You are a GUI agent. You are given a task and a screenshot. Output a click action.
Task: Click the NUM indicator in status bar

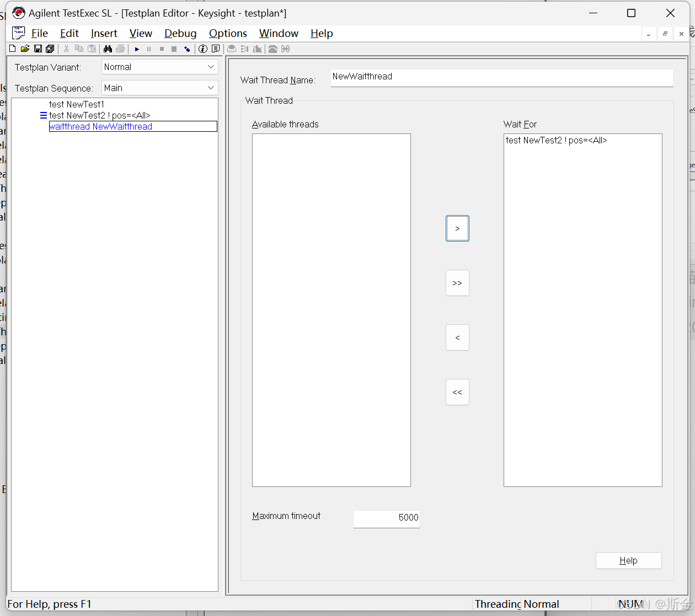[630, 604]
